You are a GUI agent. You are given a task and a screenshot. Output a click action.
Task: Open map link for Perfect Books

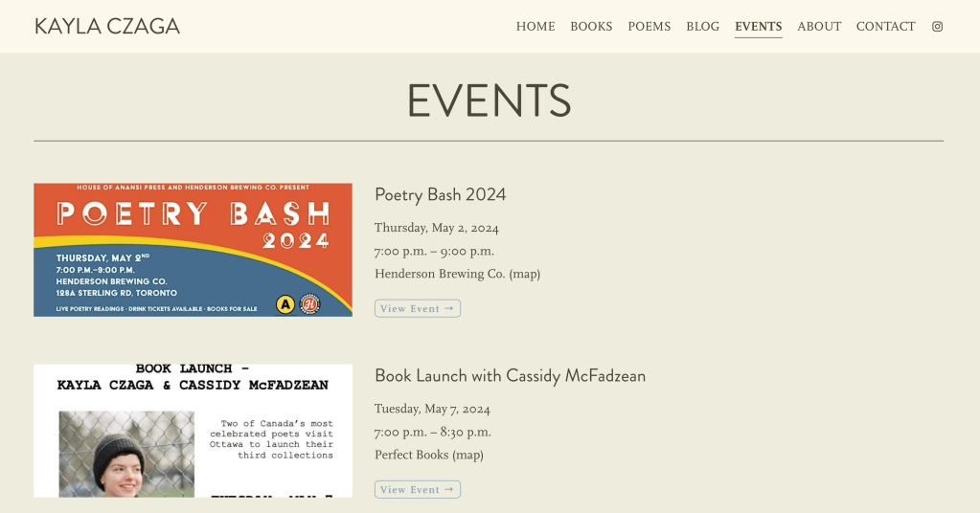467,455
